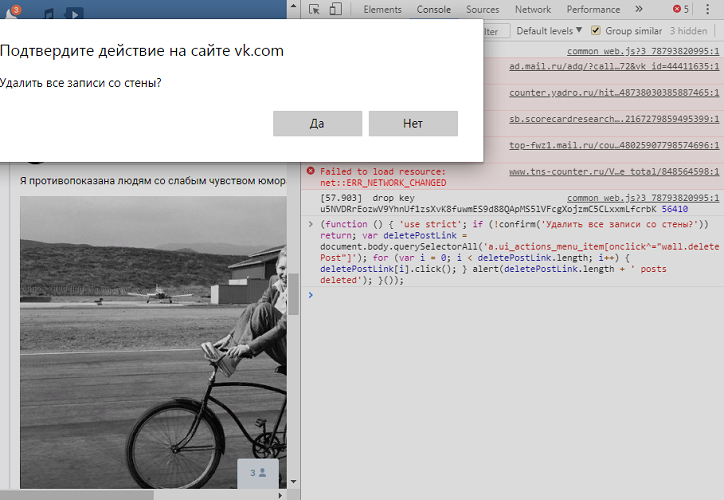Click the 'drop key' log message
The width and height of the screenshot is (724, 500).
(393, 198)
